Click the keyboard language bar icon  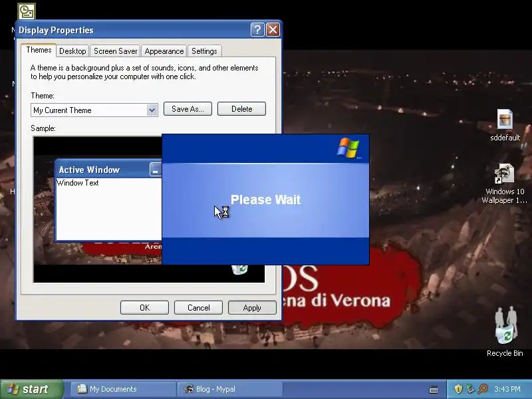pos(434,390)
